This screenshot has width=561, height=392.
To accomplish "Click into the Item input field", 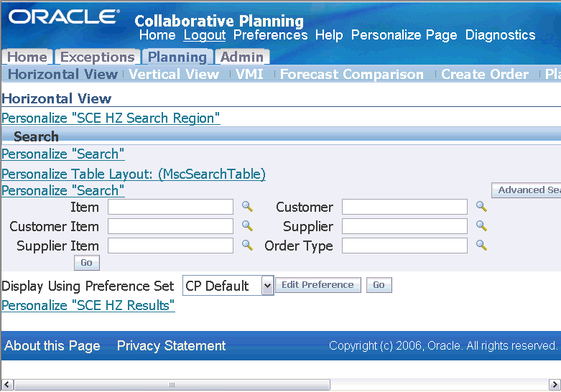I will 171,207.
